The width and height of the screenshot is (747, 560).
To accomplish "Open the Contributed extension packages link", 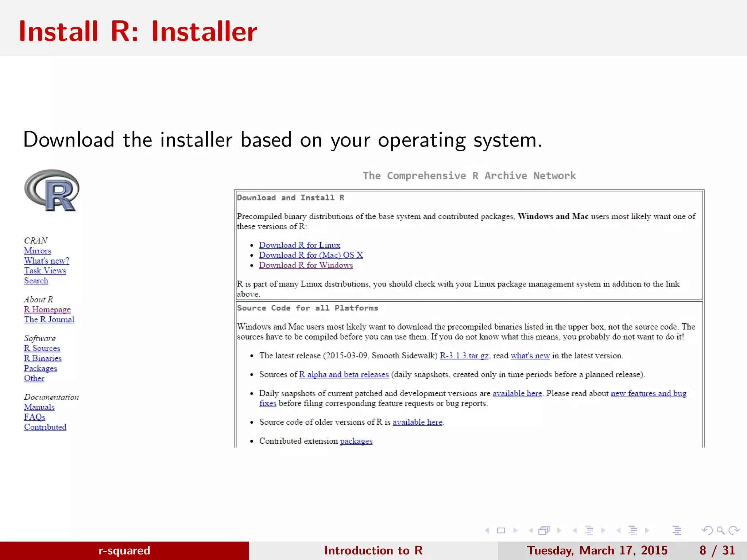I will pyautogui.click(x=356, y=441).
